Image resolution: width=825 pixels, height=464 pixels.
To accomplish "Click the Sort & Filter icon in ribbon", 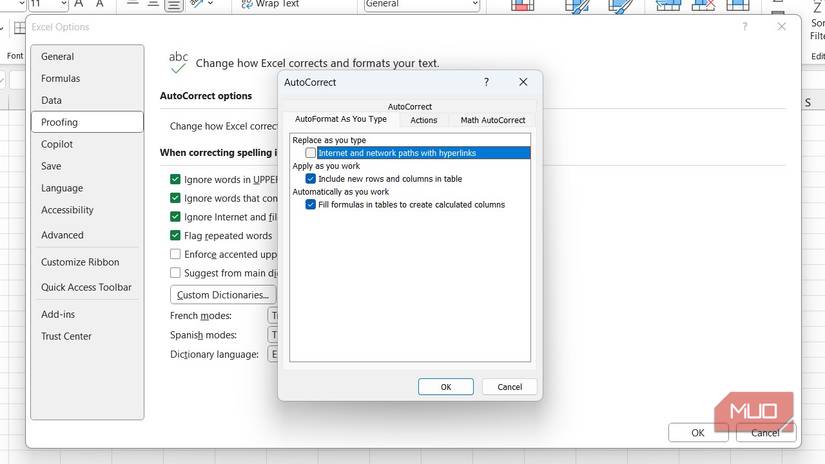I will pos(818,7).
